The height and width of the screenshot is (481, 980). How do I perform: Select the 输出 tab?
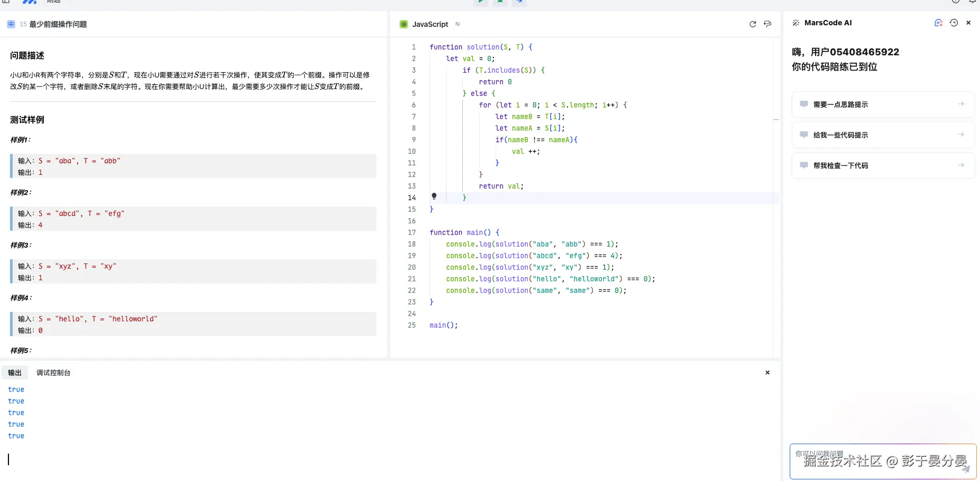[15, 372]
